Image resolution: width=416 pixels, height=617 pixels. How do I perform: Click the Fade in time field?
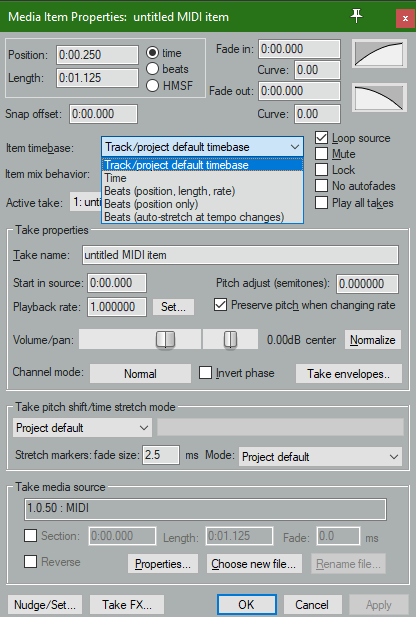click(299, 49)
